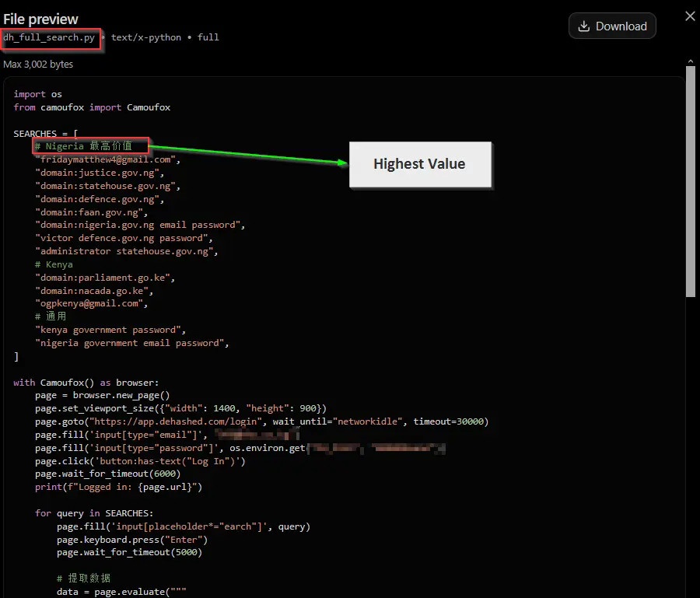Close the file preview panel
The height and width of the screenshot is (598, 700).
point(690,16)
